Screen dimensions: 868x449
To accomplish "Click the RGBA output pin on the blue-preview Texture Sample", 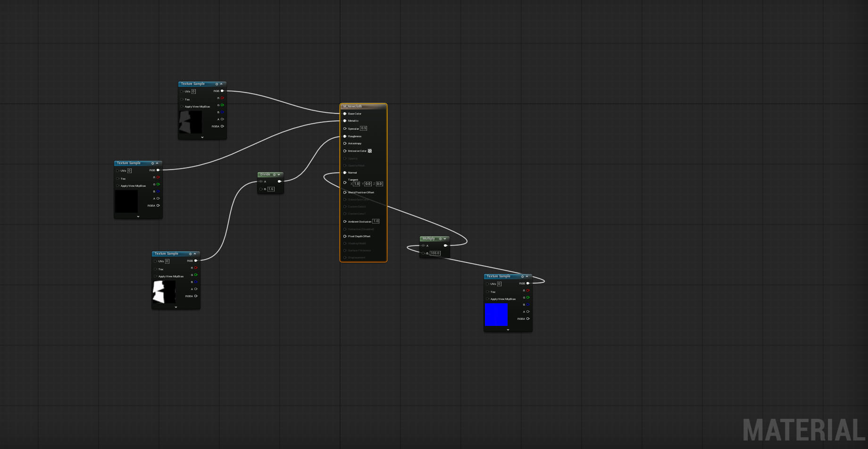I will coord(528,319).
